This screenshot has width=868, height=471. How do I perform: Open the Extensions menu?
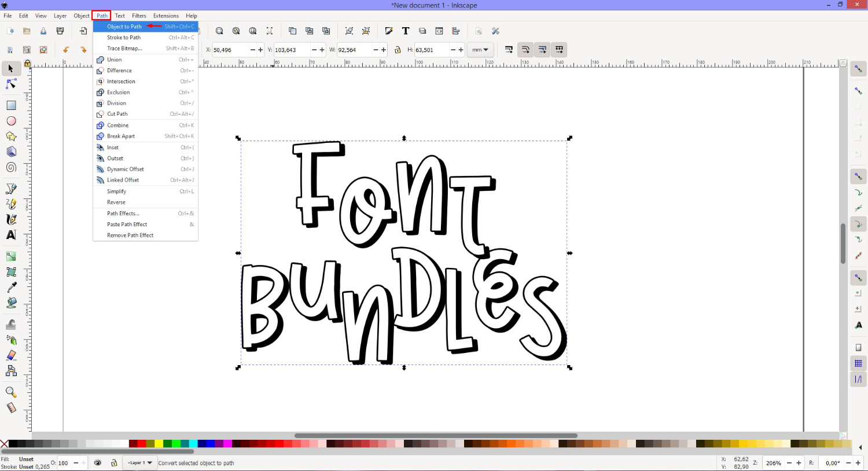point(165,16)
